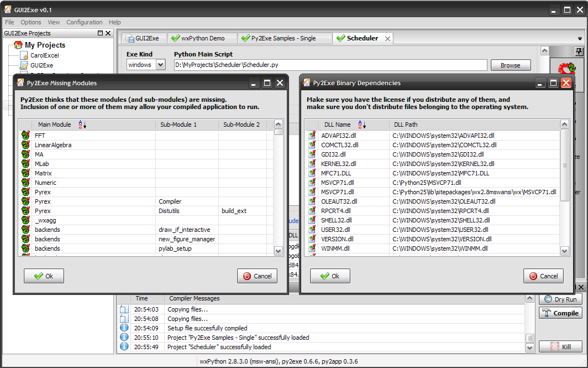This screenshot has height=368, width=588.
Task: Click info icon for Scheduler loaded message
Action: [124, 347]
